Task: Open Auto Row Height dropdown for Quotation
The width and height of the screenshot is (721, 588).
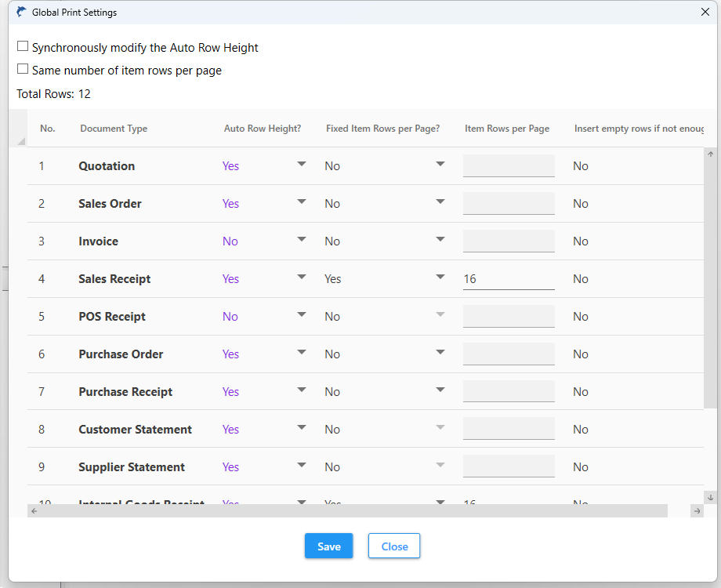Action: pyautogui.click(x=302, y=165)
